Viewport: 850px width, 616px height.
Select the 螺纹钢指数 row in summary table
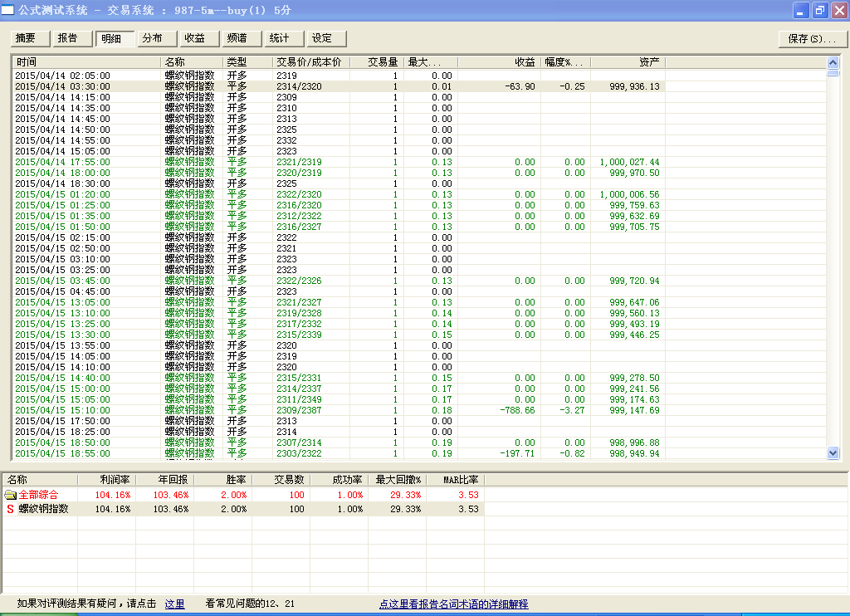pyautogui.click(x=243, y=509)
